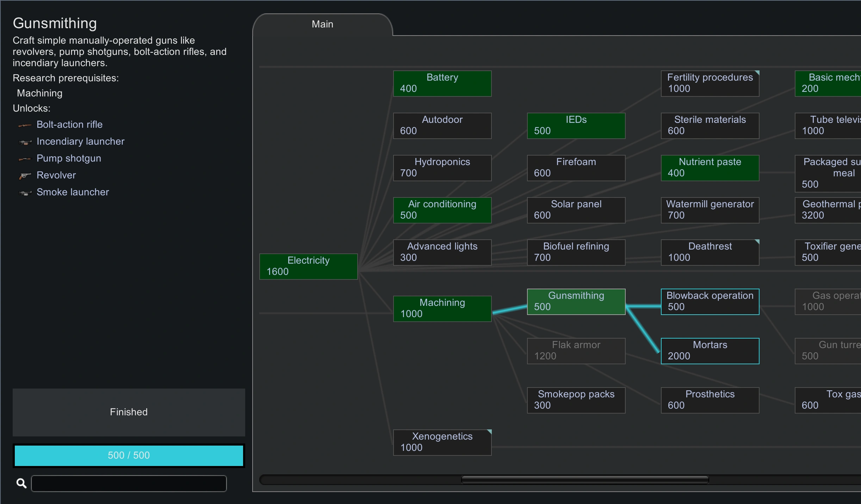Choose the Electricity research node
This screenshot has width=861, height=504.
[x=308, y=266]
